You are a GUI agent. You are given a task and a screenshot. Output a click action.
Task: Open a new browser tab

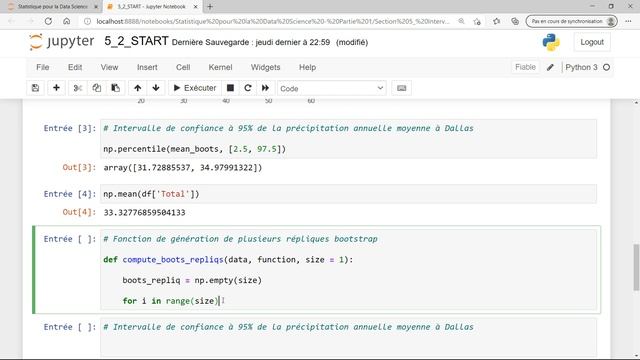click(x=210, y=7)
